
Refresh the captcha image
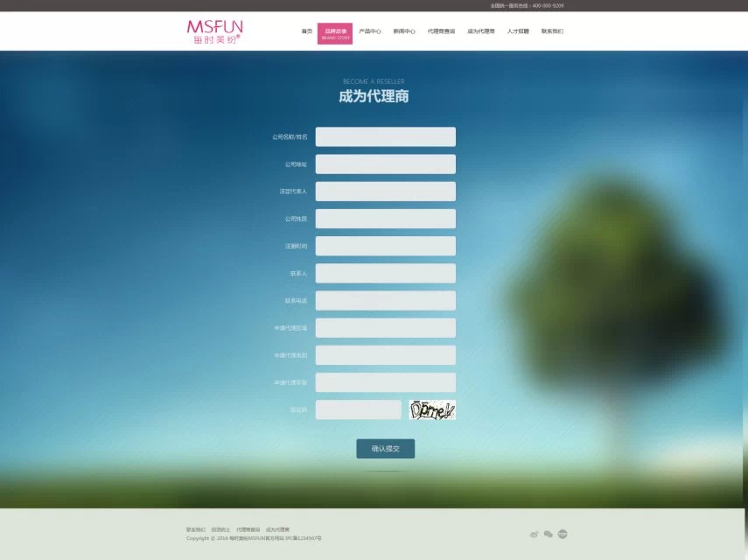432,409
